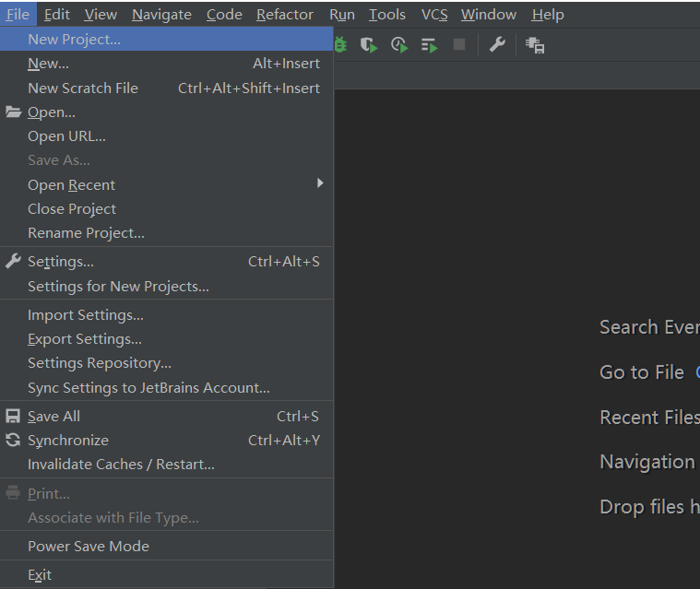Select New Project from the File menu

point(74,40)
